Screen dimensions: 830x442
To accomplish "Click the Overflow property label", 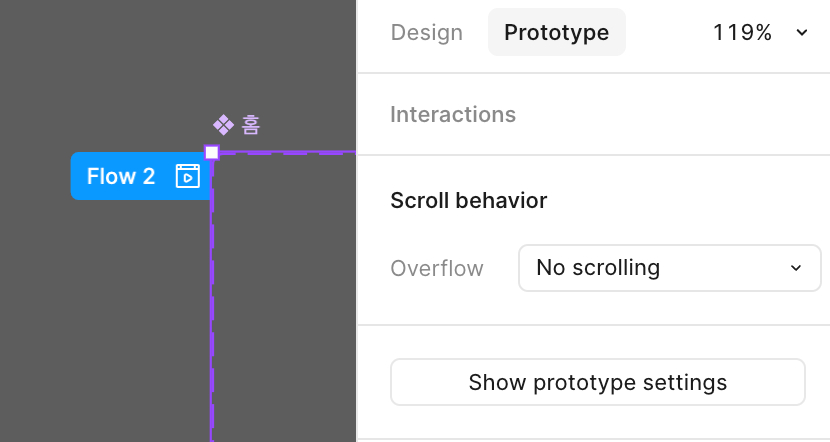I will pyautogui.click(x=437, y=268).
